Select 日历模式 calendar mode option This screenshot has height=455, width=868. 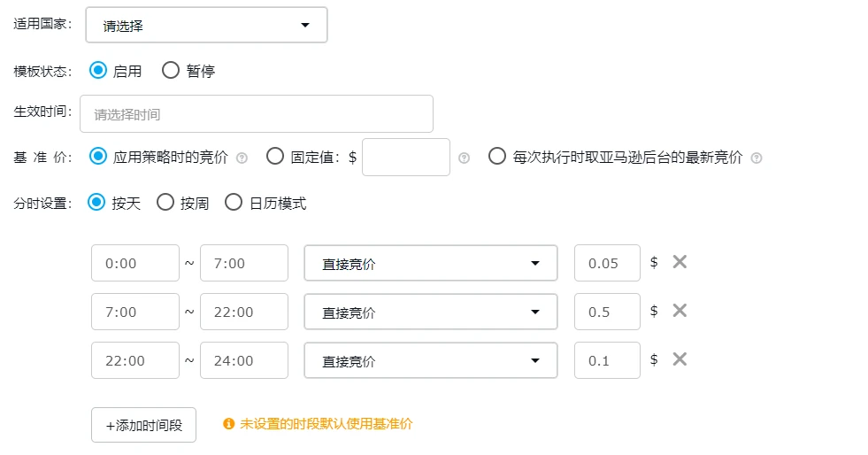tap(234, 203)
